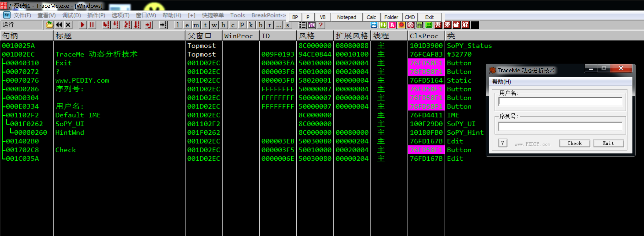Open References with the 'r' icon
The height and width of the screenshot is (236, 644).
tap(270, 25)
